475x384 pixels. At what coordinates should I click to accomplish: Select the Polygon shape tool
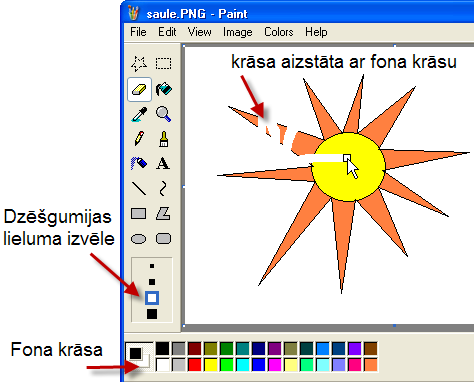[x=163, y=214]
